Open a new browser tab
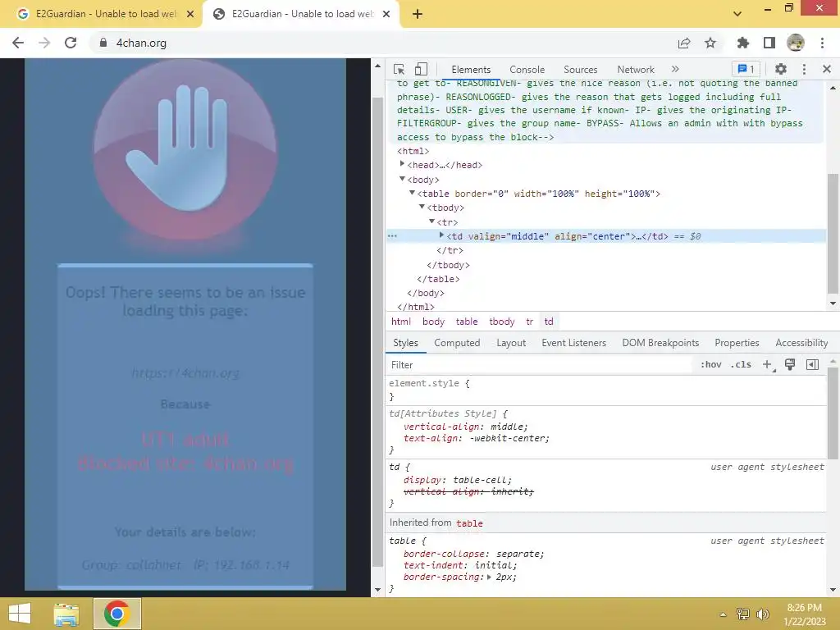The height and width of the screenshot is (630, 840). tap(418, 15)
